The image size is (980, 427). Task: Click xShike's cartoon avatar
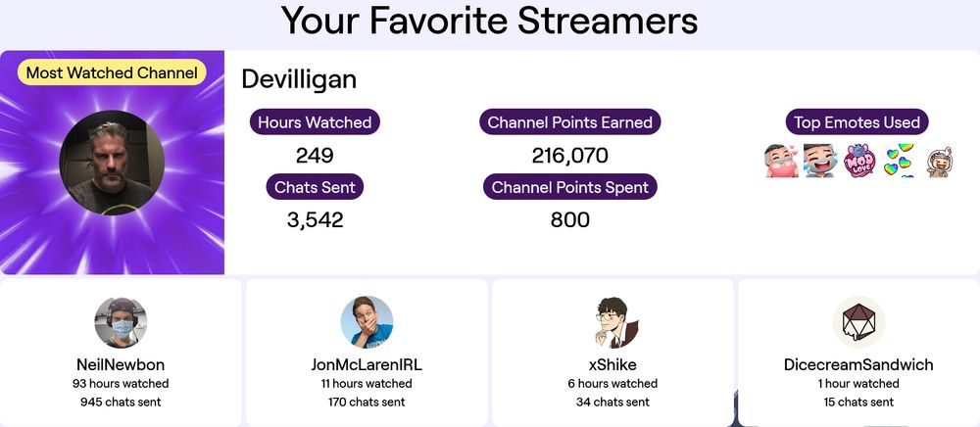612,322
